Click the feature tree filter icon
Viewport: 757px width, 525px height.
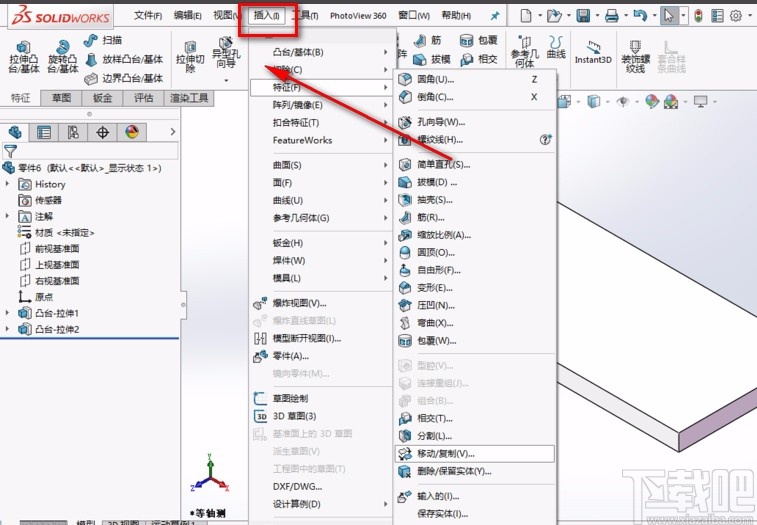[x=10, y=151]
